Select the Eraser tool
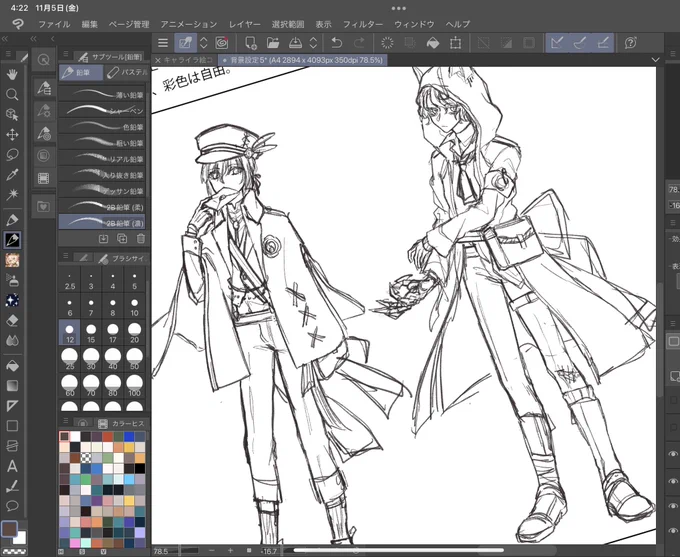 click(x=12, y=321)
